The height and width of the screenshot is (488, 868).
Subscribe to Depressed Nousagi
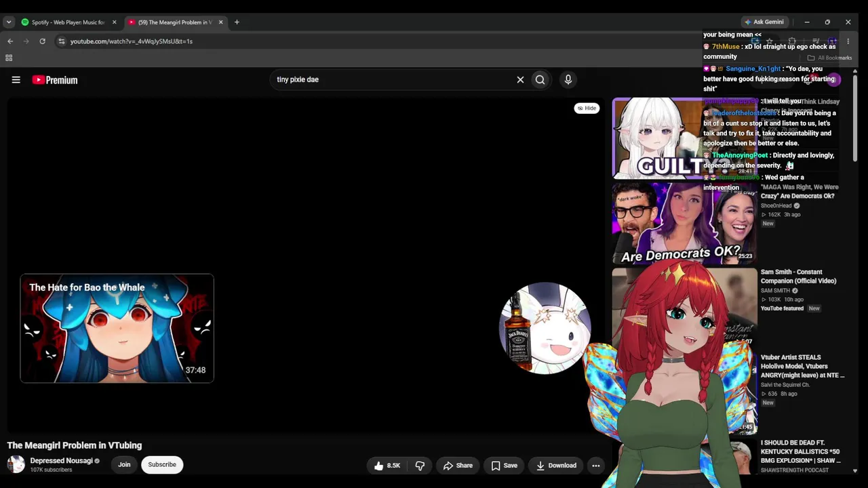point(162,465)
